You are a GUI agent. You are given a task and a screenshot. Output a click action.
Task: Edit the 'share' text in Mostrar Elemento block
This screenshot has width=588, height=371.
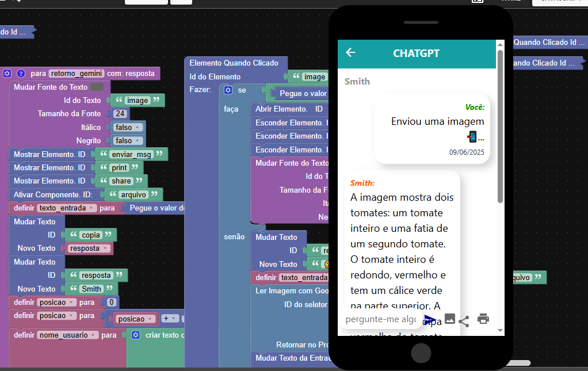pyautogui.click(x=121, y=181)
